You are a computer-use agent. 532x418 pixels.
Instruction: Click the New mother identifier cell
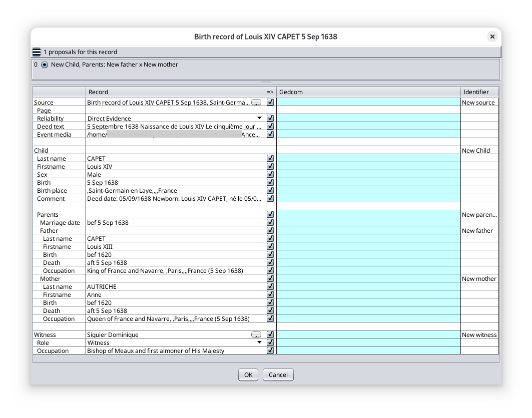480,279
